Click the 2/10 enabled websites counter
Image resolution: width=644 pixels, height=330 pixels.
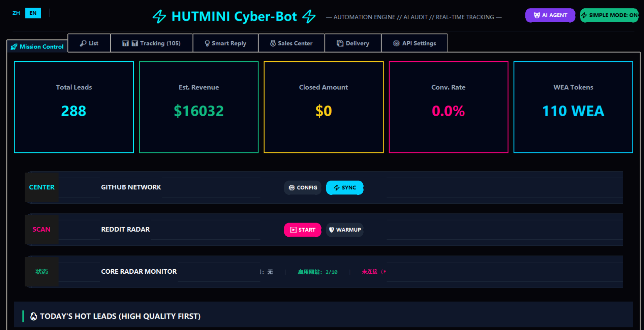(332, 272)
